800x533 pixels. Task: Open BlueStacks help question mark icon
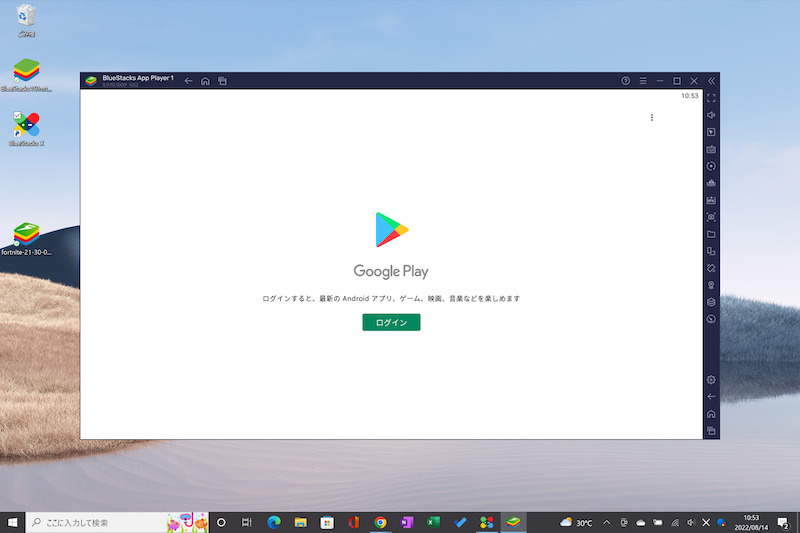626,80
